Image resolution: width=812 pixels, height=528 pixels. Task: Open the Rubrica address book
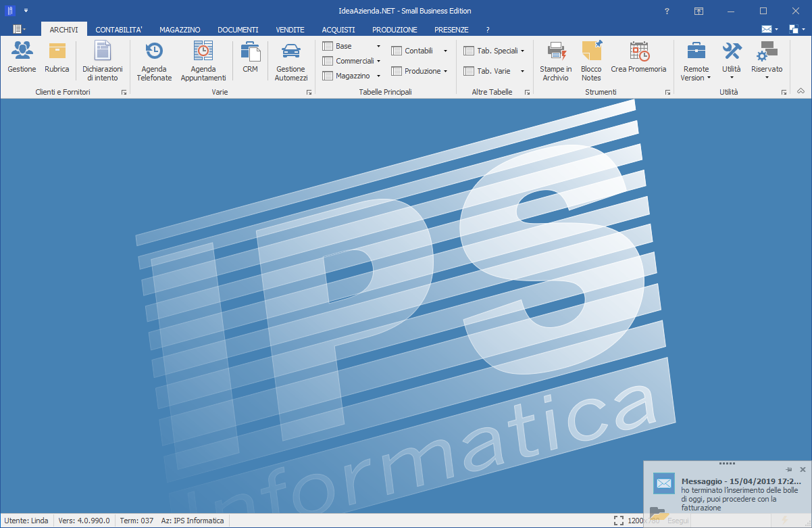point(57,58)
